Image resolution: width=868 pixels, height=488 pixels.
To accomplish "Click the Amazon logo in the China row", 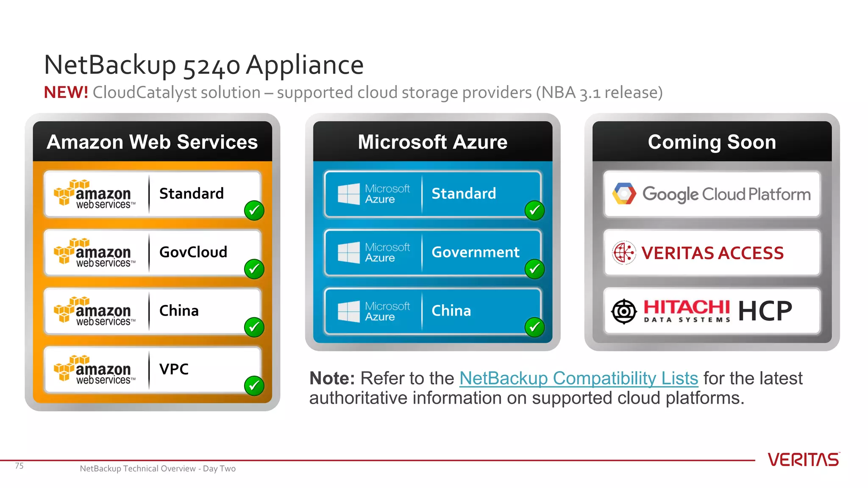I will pyautogui.click(x=95, y=311).
